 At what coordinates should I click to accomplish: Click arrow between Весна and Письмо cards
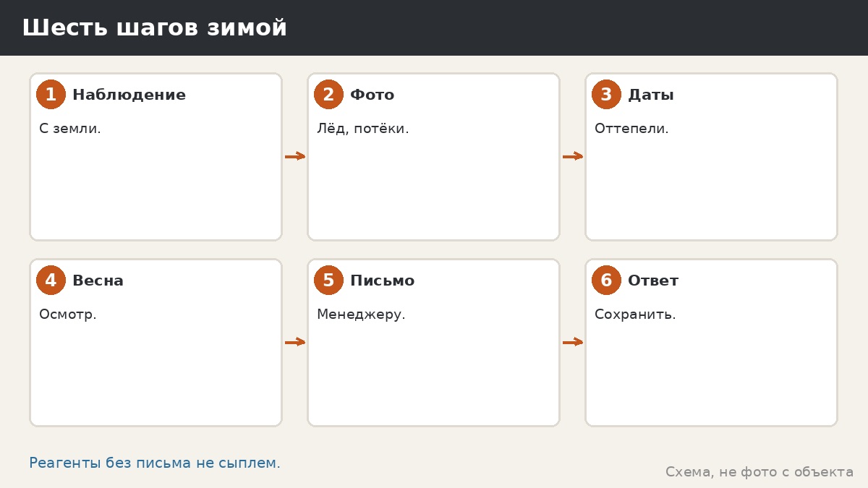295,342
